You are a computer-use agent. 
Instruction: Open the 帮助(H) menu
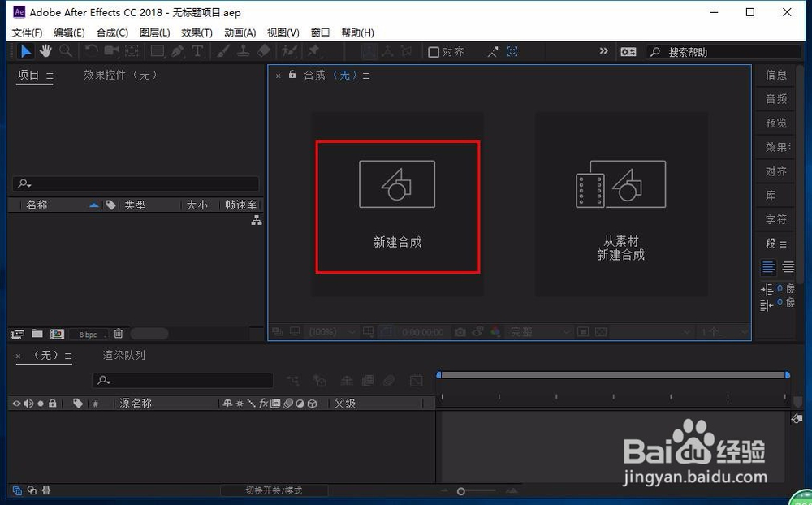click(357, 32)
